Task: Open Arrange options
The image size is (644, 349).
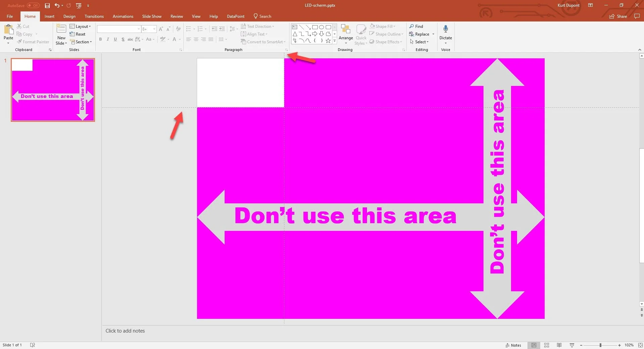Action: 346,34
